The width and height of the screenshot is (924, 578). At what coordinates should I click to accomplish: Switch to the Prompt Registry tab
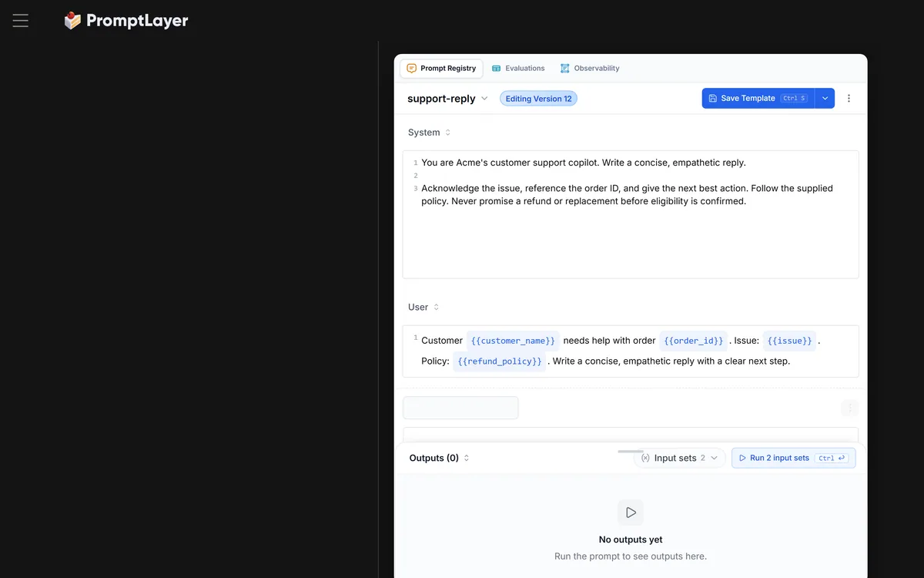441,69
